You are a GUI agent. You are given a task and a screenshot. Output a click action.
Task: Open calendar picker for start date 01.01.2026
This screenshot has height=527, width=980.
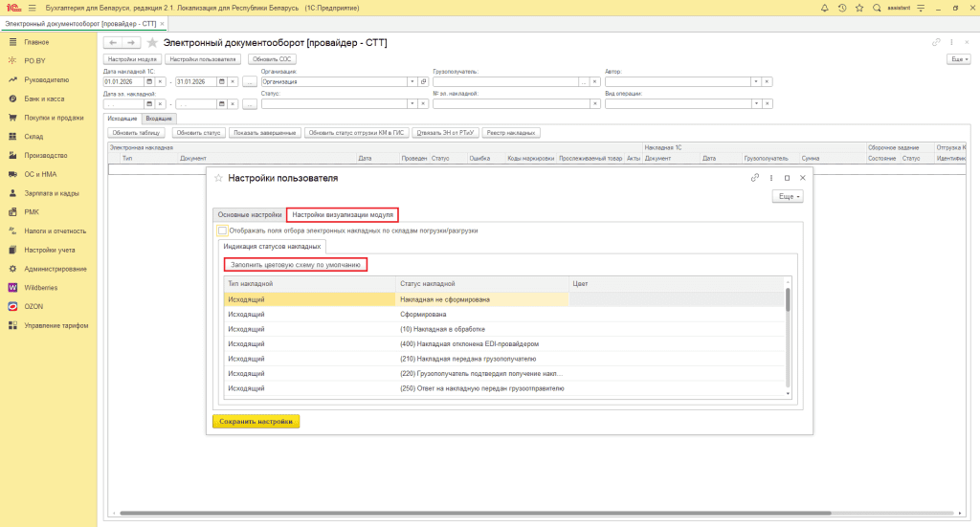(x=148, y=82)
